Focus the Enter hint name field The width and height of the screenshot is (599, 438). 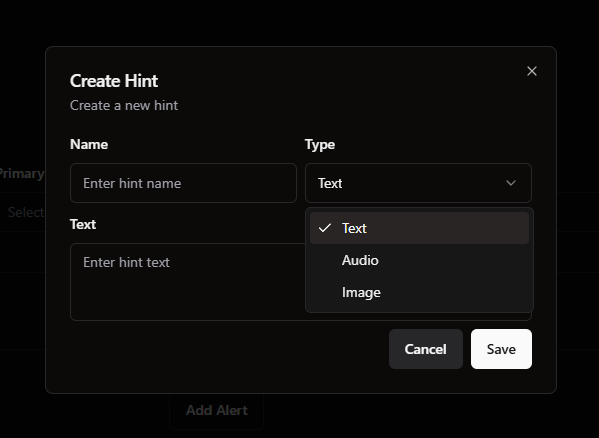tap(183, 183)
